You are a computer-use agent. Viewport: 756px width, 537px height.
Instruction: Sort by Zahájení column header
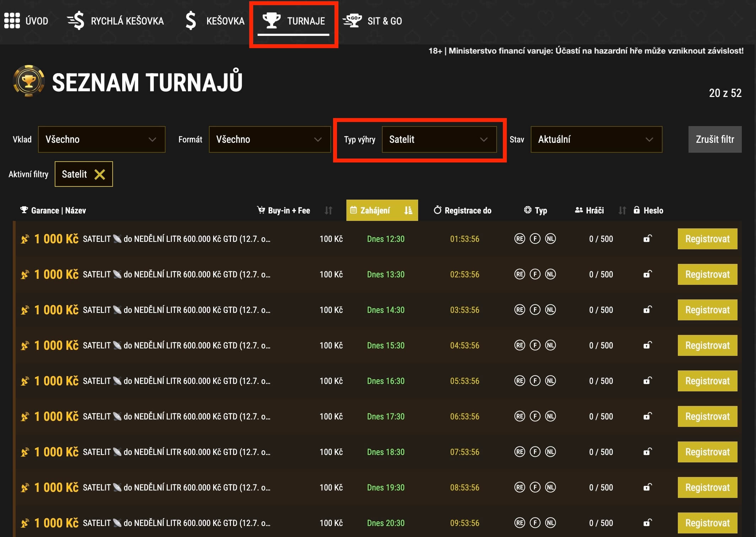[x=382, y=210]
